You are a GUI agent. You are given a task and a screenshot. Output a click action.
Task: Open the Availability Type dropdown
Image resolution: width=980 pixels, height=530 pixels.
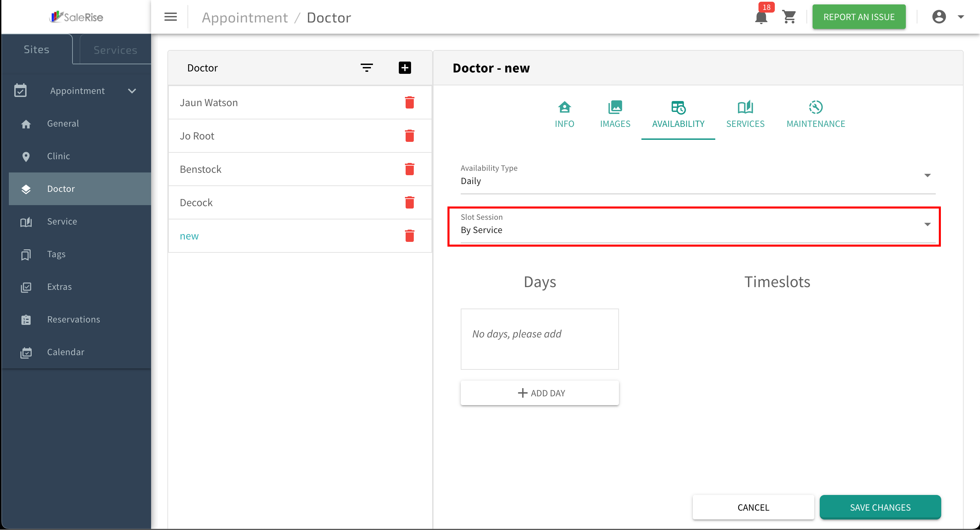(x=698, y=176)
